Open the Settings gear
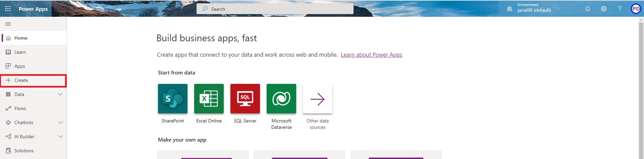Image resolution: width=644 pixels, height=159 pixels. (x=604, y=9)
